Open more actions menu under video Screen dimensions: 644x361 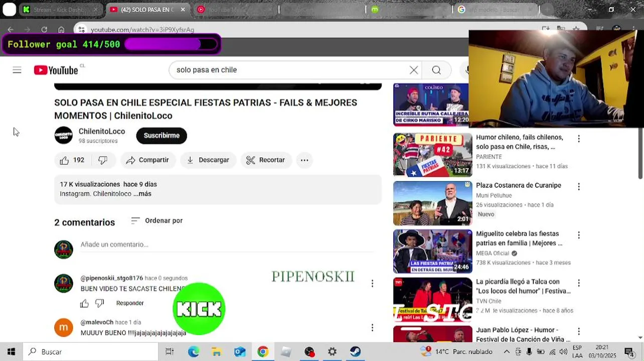tap(304, 160)
